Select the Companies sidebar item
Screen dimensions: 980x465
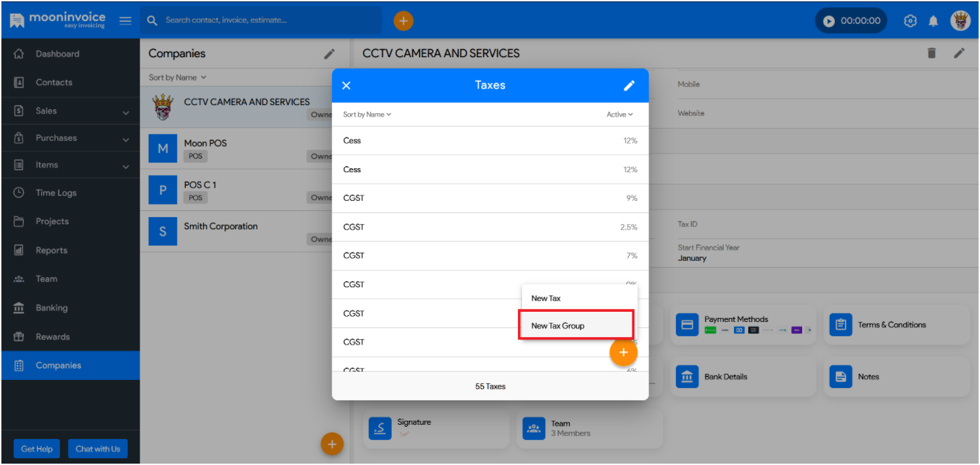coord(70,366)
